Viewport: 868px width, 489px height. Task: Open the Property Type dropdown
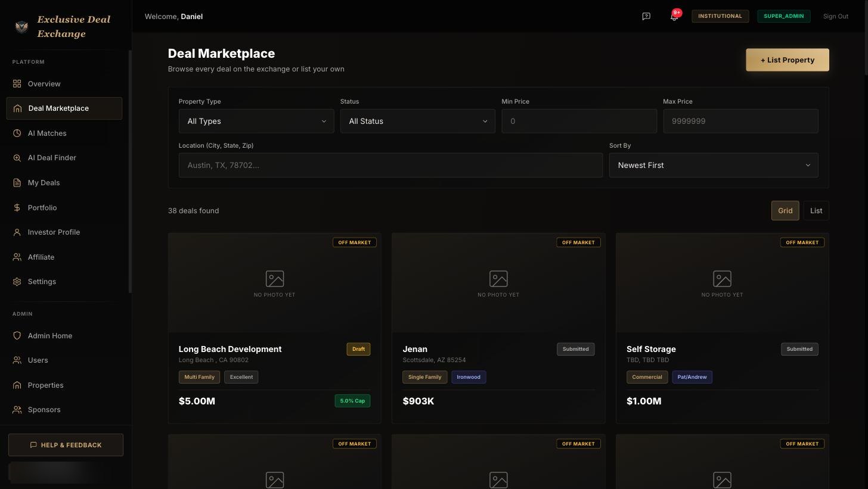pyautogui.click(x=256, y=121)
